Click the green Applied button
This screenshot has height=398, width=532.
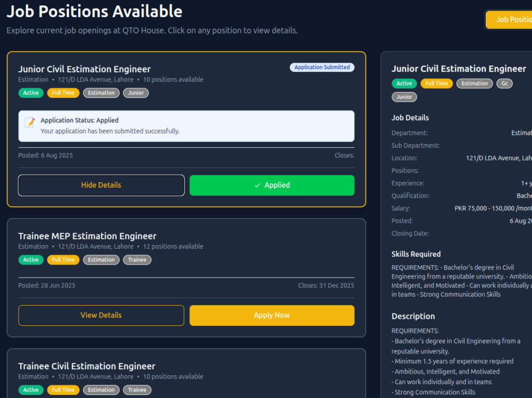click(x=272, y=185)
